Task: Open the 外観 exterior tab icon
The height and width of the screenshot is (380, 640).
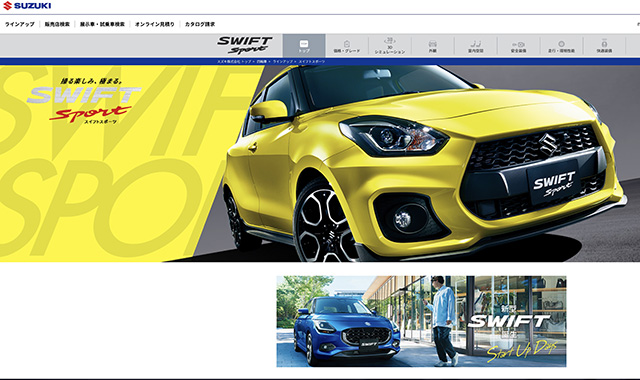Action: (x=433, y=46)
